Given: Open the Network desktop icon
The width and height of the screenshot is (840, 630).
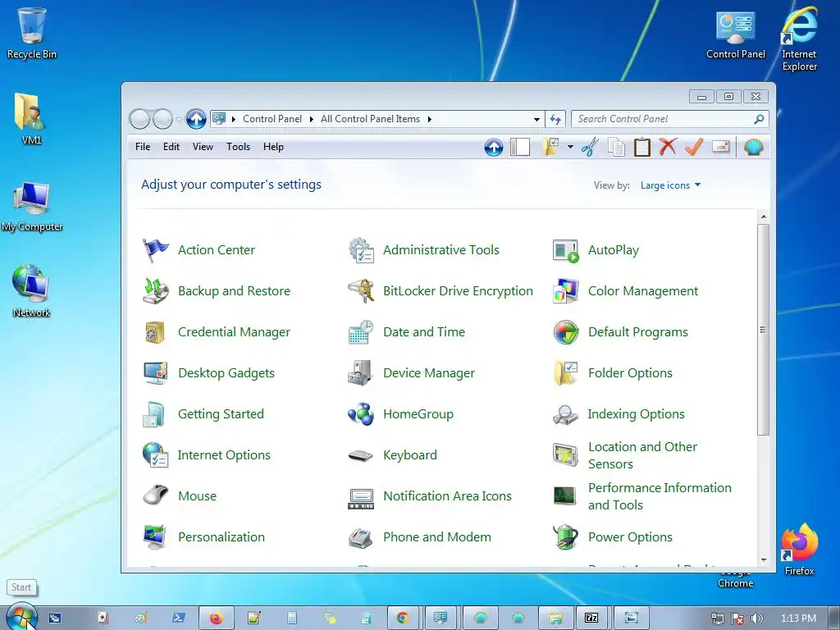Looking at the screenshot, I should (31, 291).
